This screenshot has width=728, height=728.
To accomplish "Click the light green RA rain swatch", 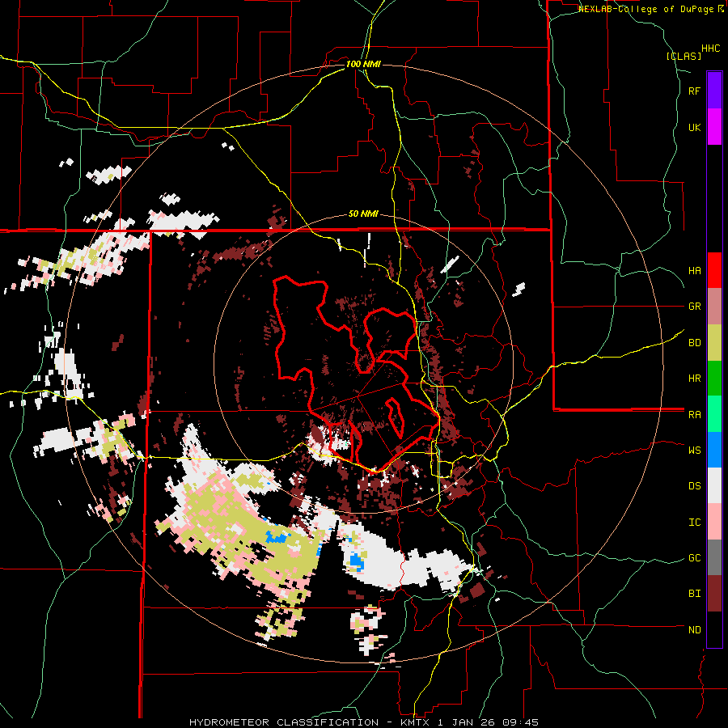I will coord(714,414).
